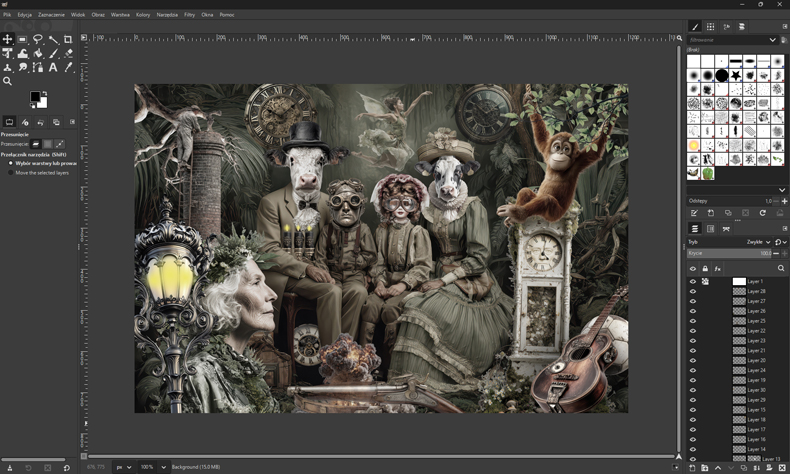Click the black foreground color swatch
Image resolution: width=790 pixels, height=474 pixels.
point(35,97)
